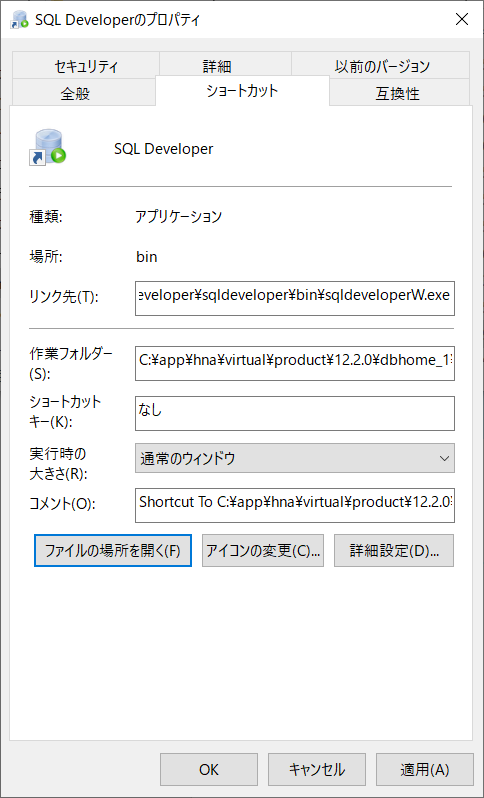Click the リンク先(T) label

click(64, 298)
